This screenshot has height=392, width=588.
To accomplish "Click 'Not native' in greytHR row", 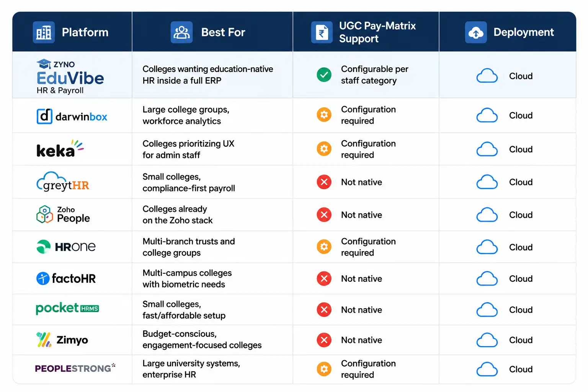I will 361,182.
